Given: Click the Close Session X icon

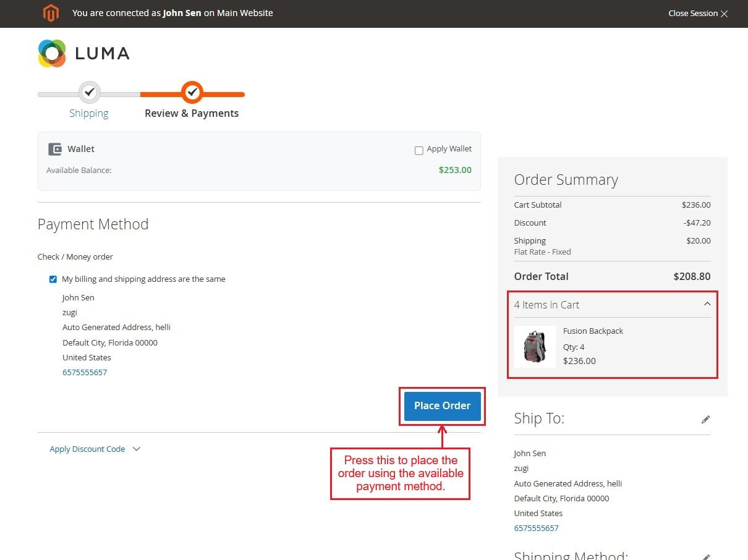Looking at the screenshot, I should point(724,14).
